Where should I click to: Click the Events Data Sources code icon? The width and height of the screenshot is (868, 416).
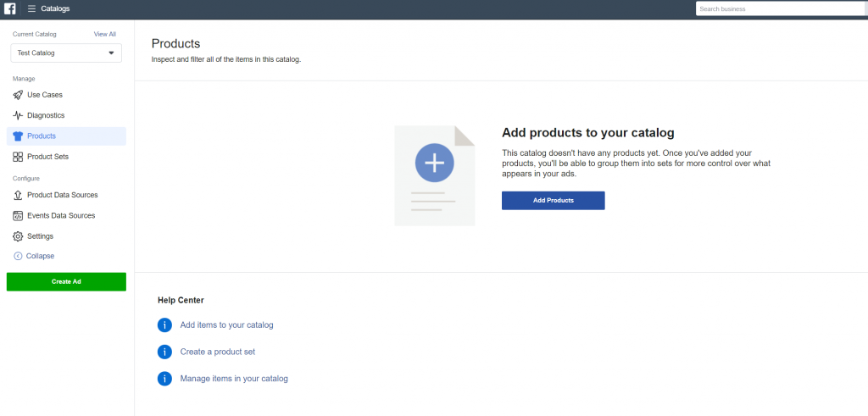click(18, 216)
